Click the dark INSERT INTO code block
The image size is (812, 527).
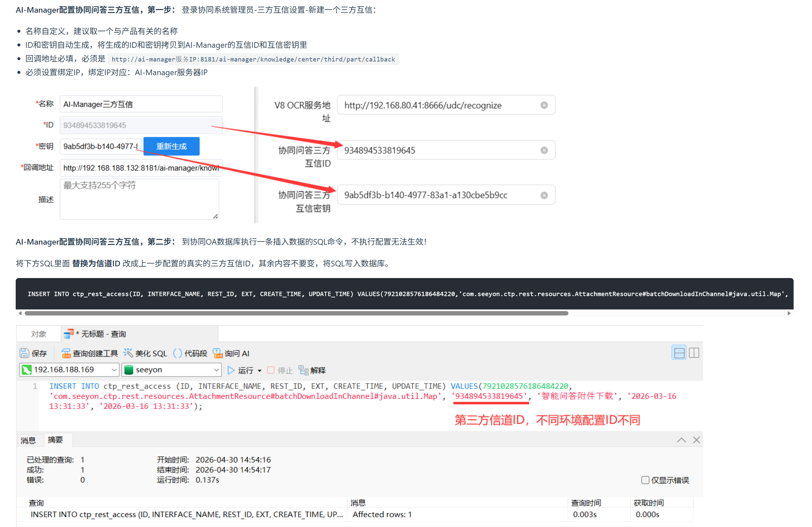coord(404,294)
